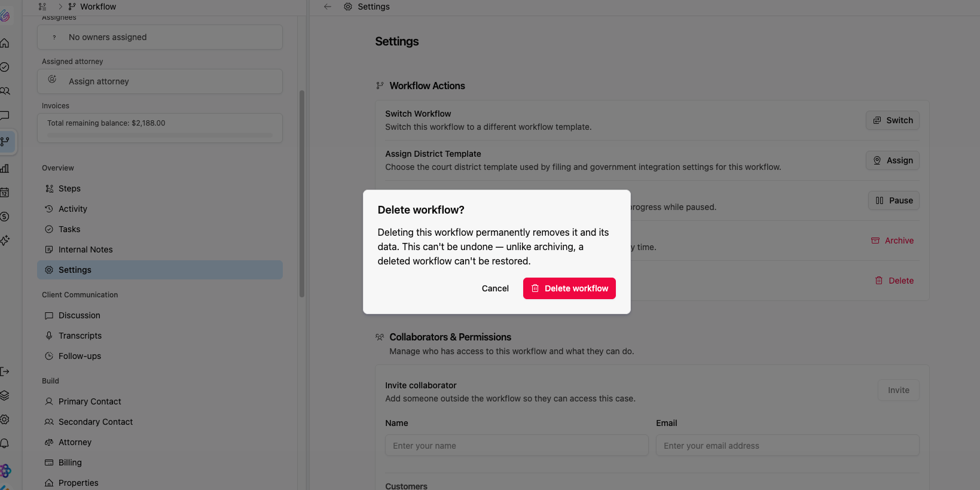This screenshot has height=490, width=980.
Task: Confirm with the red Delete workflow button
Action: [569, 288]
